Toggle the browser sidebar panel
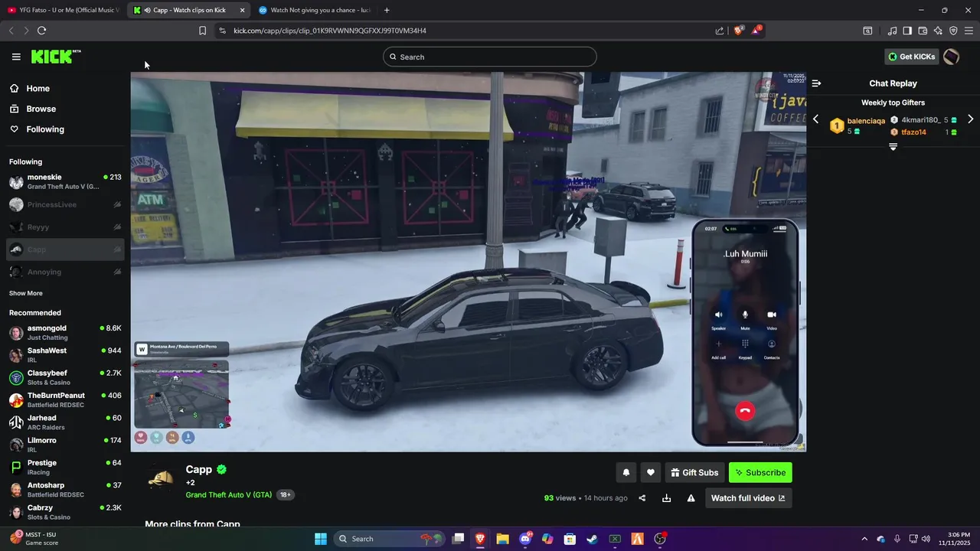 pyautogui.click(x=907, y=31)
